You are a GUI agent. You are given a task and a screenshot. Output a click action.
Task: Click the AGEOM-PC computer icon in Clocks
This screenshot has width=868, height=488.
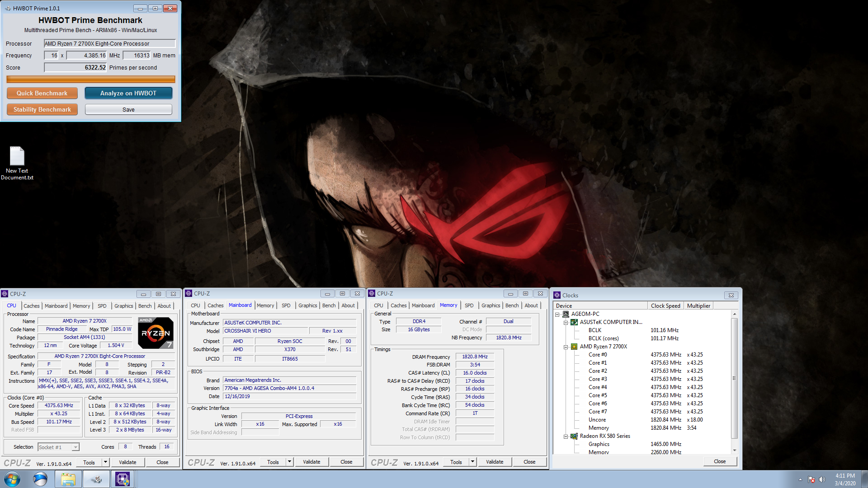[x=566, y=314]
